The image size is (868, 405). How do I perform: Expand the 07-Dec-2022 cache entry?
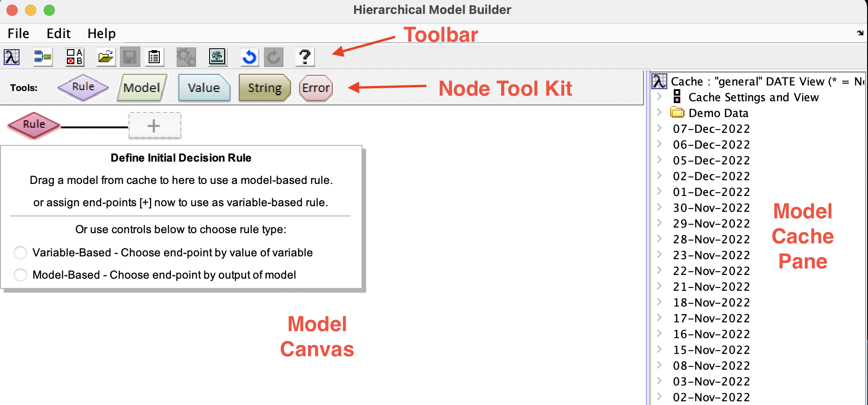coord(659,128)
